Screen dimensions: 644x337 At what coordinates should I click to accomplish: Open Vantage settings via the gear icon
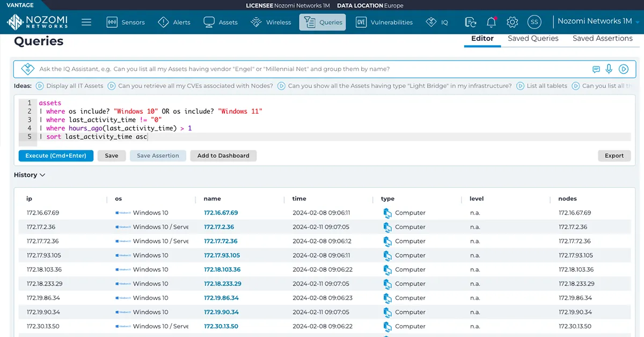[512, 22]
